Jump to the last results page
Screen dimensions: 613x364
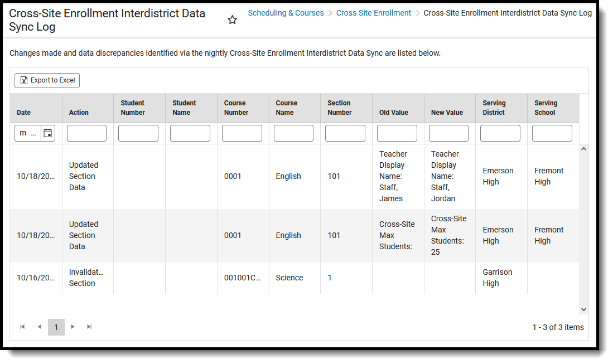point(89,327)
